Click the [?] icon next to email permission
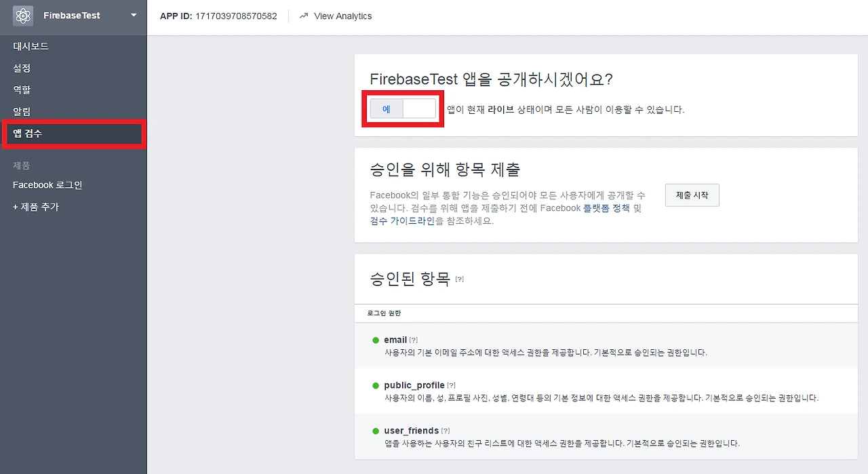The width and height of the screenshot is (868, 474). (413, 339)
